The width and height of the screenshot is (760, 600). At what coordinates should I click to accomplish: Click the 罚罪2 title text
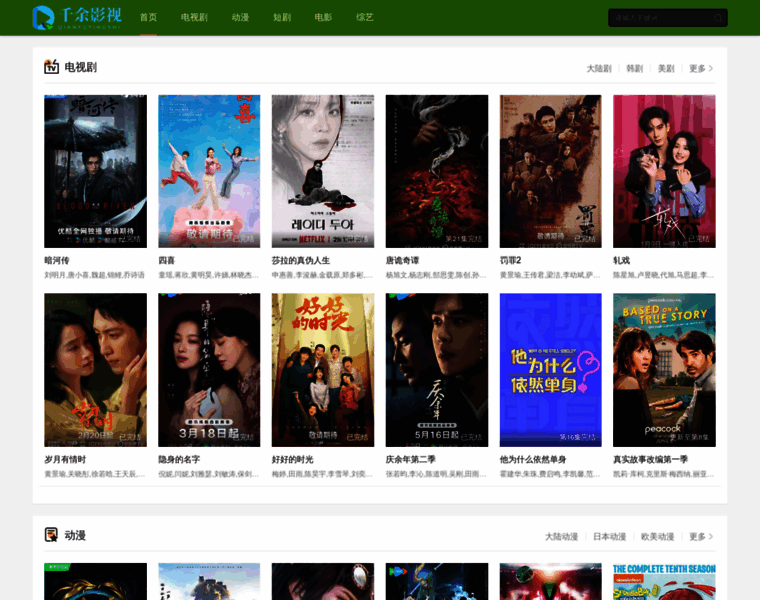(510, 261)
